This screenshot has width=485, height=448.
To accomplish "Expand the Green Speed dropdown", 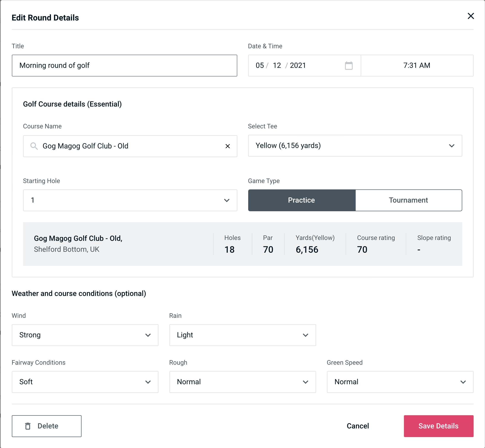I will [400, 382].
